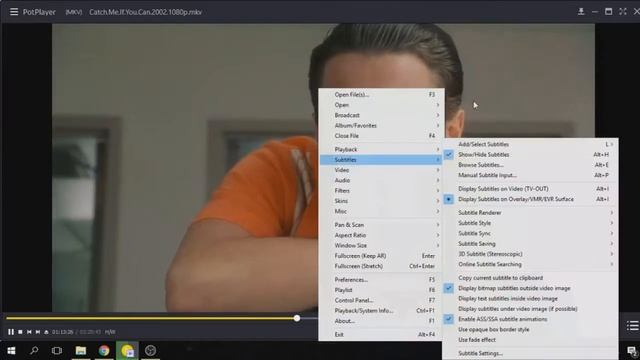This screenshot has width=640, height=360.
Task: Open the notification center tray icon
Action: click(x=632, y=351)
